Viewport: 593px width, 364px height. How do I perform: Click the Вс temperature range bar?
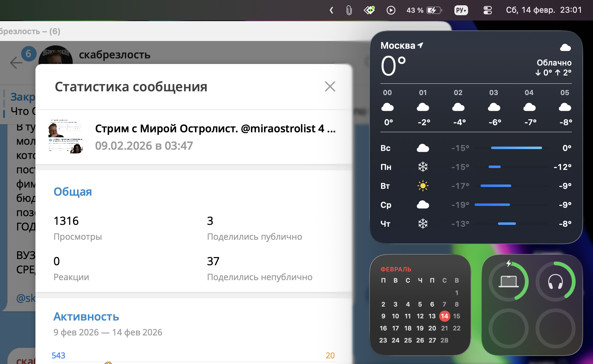(x=516, y=148)
